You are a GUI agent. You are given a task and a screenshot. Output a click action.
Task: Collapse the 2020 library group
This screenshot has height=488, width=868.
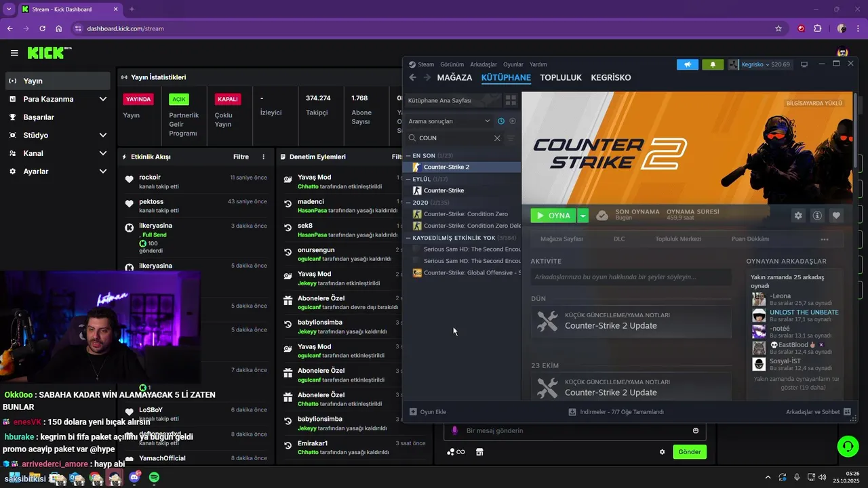(x=409, y=203)
